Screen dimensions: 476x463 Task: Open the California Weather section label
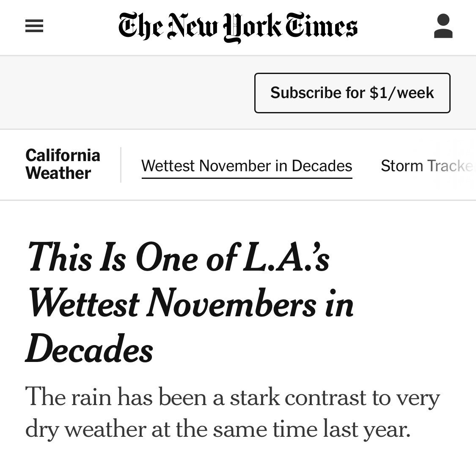63,164
